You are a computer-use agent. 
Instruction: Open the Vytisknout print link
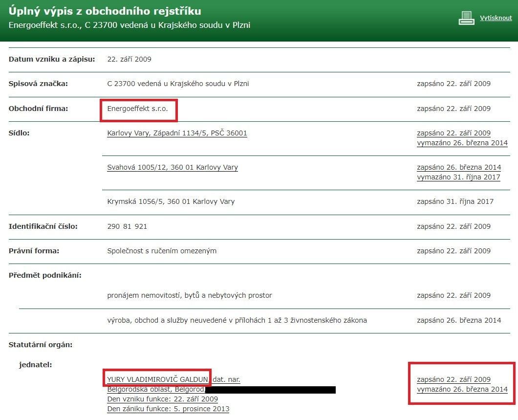pos(496,18)
